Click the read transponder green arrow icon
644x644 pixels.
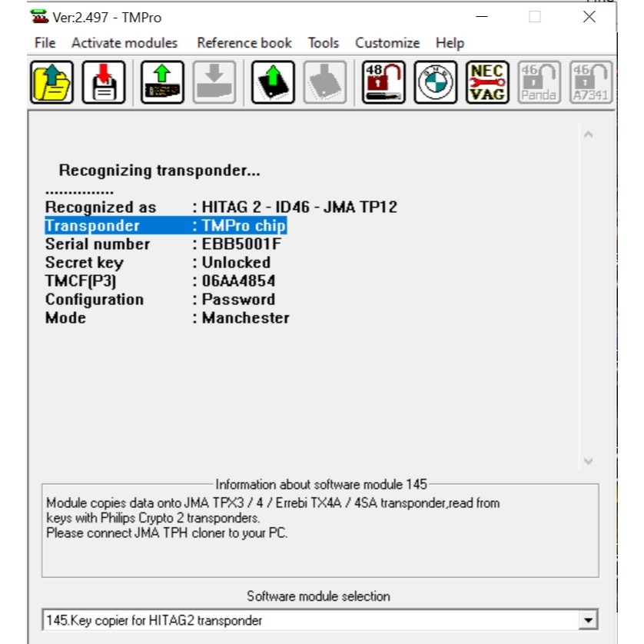tap(162, 82)
